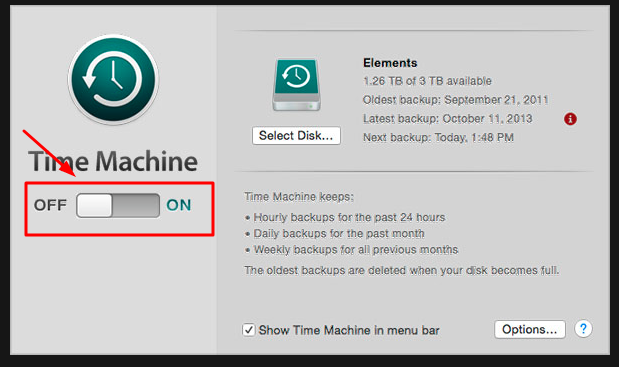The width and height of the screenshot is (619, 367).
Task: Open help with the question mark button
Action: (583, 329)
